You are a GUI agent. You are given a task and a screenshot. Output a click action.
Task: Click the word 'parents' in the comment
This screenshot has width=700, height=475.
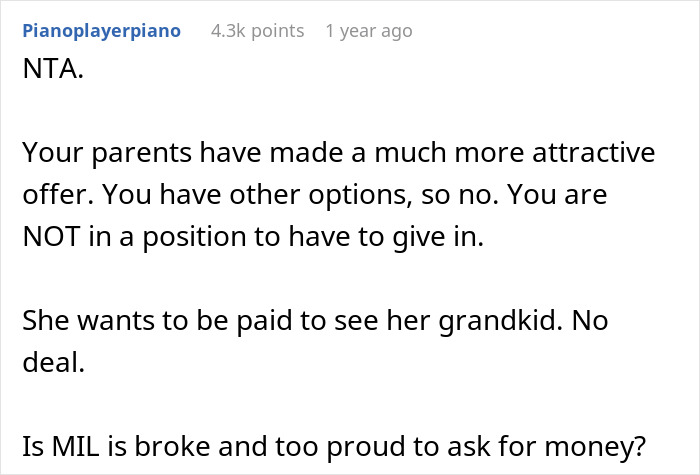[x=142, y=154]
